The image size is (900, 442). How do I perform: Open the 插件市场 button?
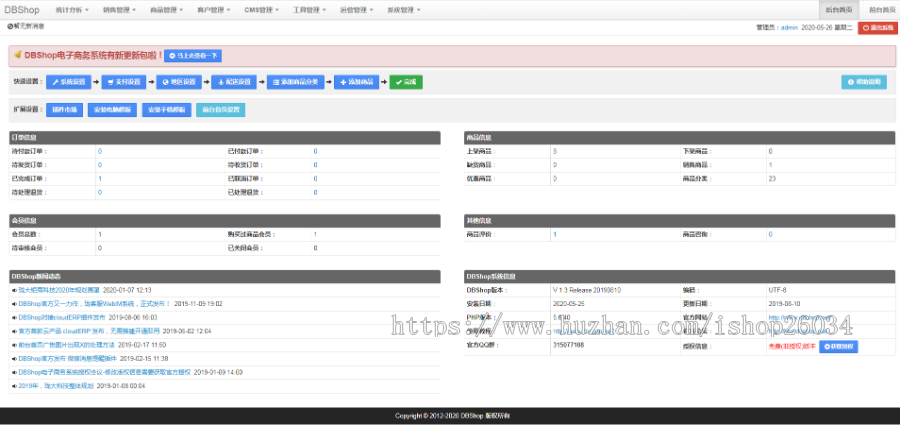[65, 110]
